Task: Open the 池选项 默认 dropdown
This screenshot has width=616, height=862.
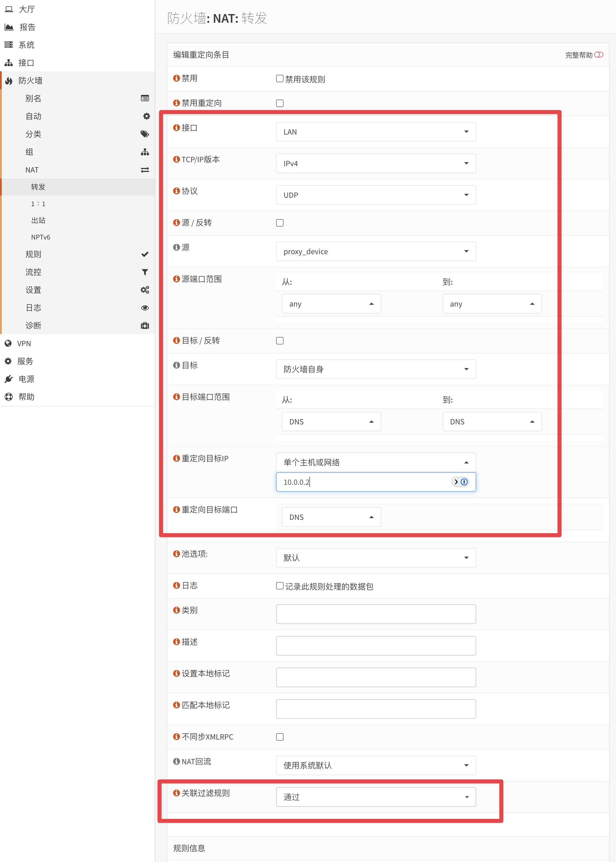Action: tap(376, 558)
